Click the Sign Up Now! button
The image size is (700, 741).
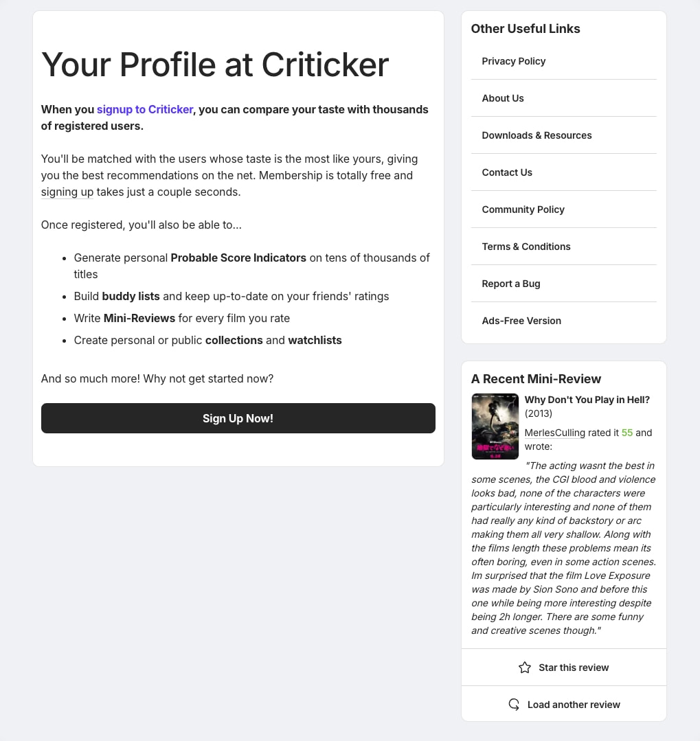pyautogui.click(x=238, y=418)
